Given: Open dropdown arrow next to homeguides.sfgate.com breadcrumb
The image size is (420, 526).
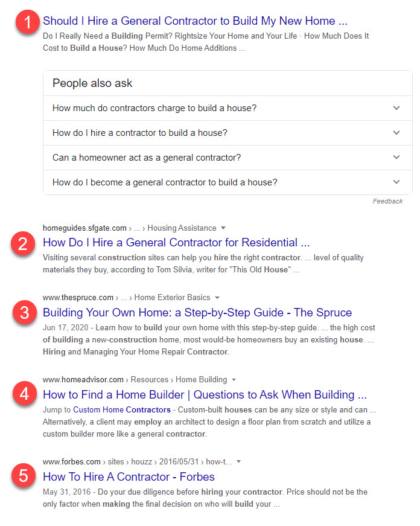Looking at the screenshot, I should point(223,228).
